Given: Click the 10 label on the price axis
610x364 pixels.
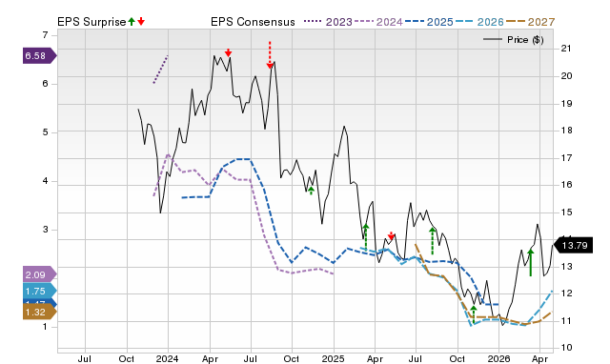Looking at the screenshot, I should [x=566, y=347].
